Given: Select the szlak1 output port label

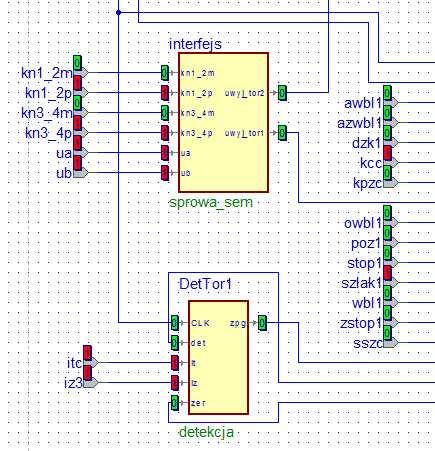Looking at the screenshot, I should tap(361, 283).
